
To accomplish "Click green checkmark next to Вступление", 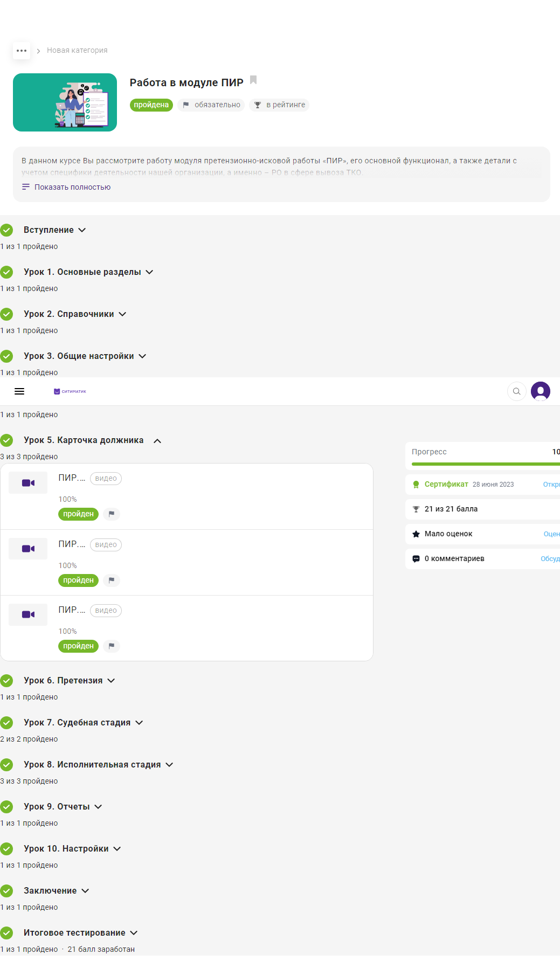I will 6,230.
